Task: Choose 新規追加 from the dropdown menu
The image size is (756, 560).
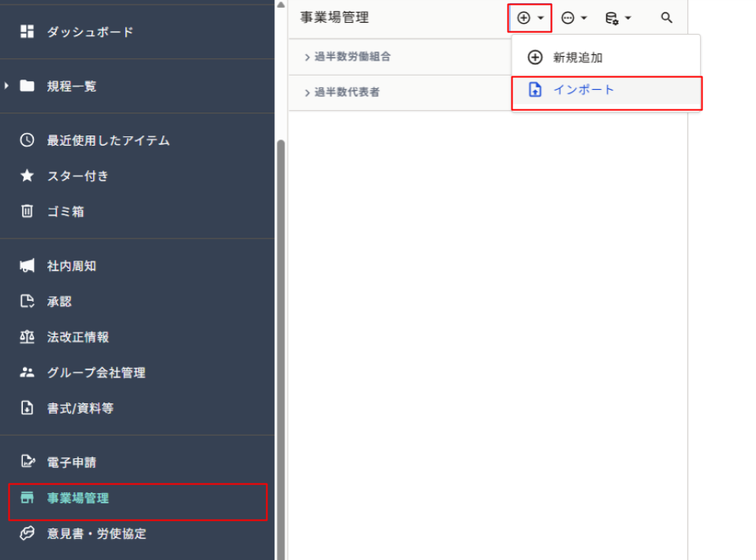Action: point(606,57)
